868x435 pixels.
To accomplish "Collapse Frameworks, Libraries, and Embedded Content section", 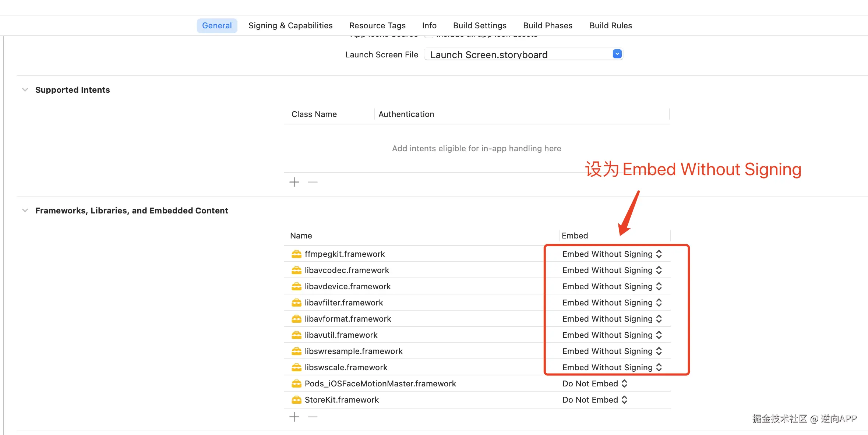I will coord(25,211).
